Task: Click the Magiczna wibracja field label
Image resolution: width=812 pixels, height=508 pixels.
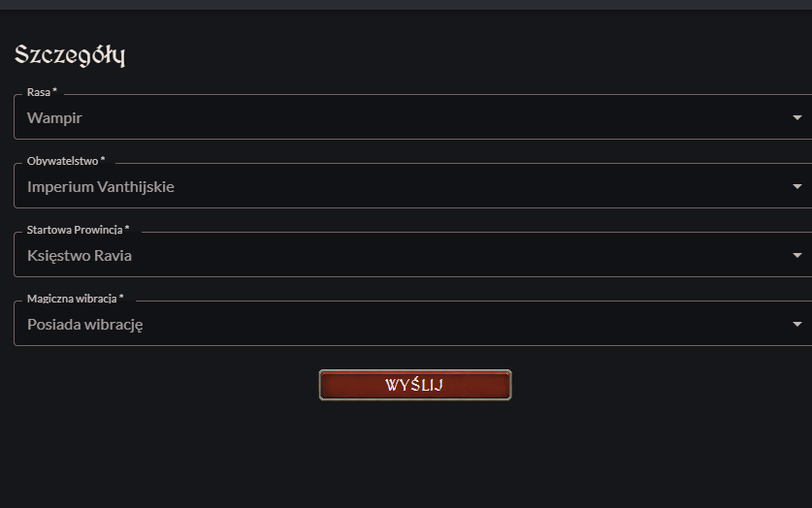Action: point(72,299)
